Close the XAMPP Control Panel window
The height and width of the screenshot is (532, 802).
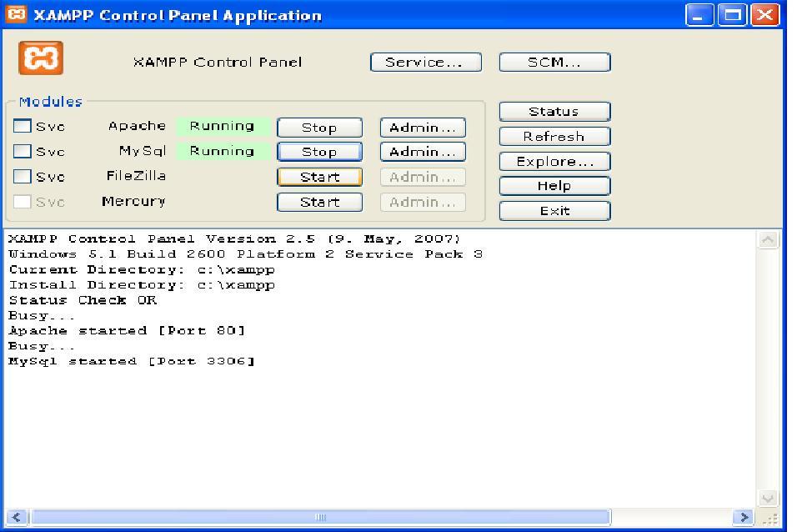coord(764,15)
